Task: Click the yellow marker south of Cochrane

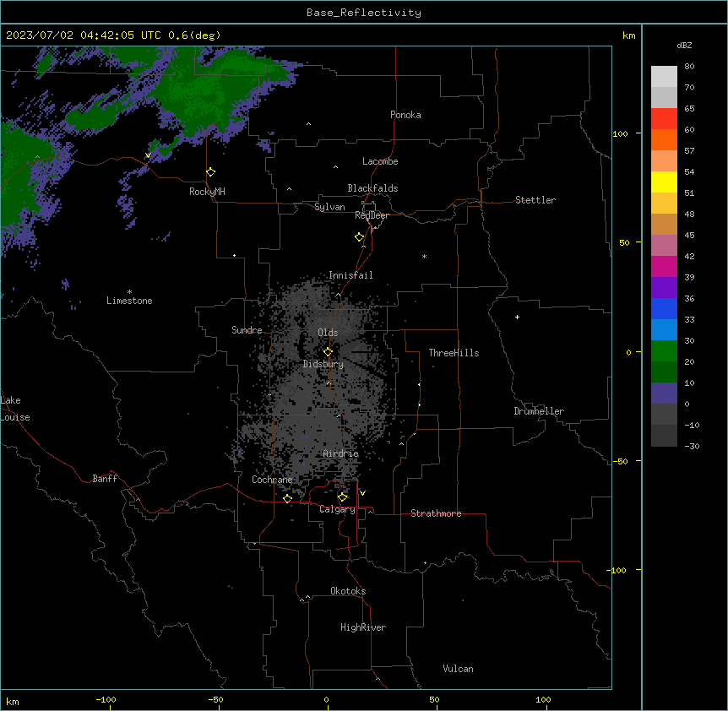Action: (287, 498)
